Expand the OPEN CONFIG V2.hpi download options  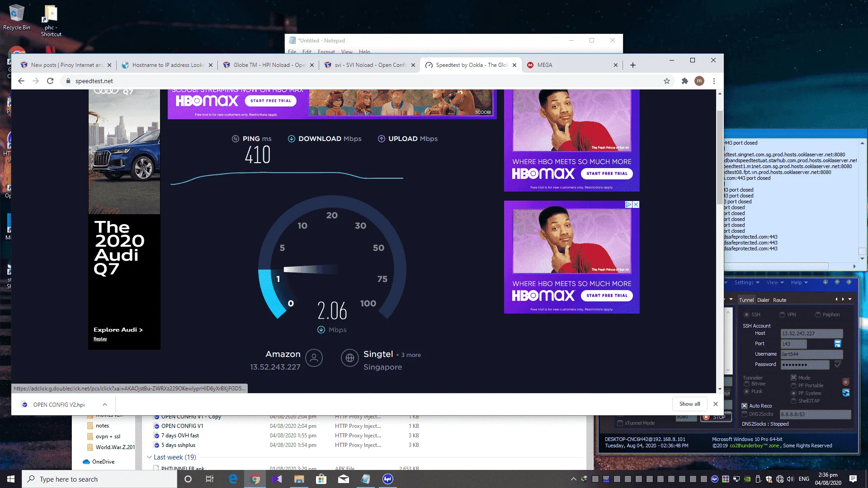click(104, 405)
